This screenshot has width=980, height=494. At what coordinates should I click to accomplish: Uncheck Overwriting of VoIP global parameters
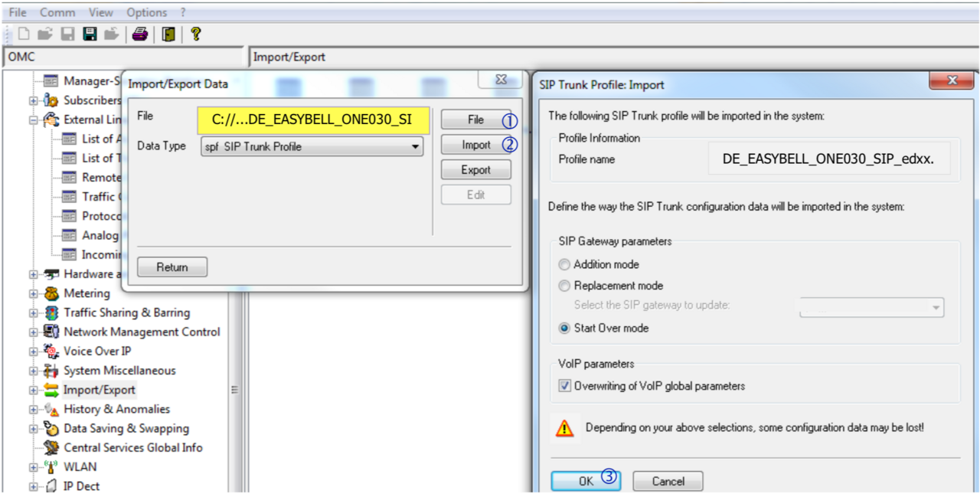[x=564, y=387]
